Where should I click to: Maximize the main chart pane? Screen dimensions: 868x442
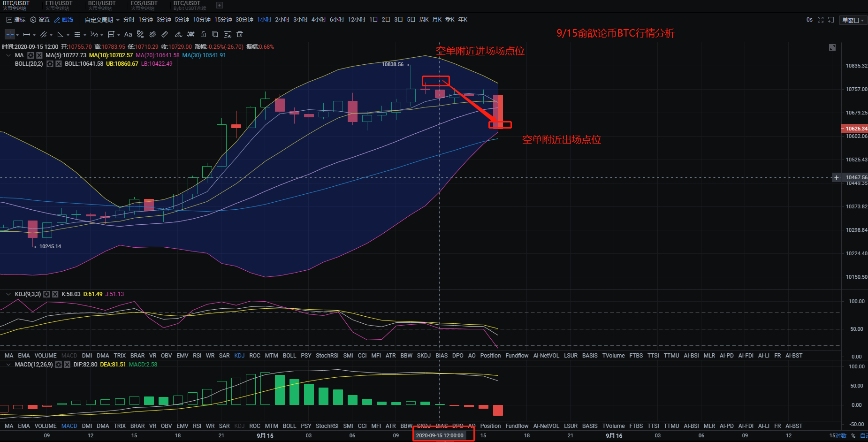coord(832,47)
